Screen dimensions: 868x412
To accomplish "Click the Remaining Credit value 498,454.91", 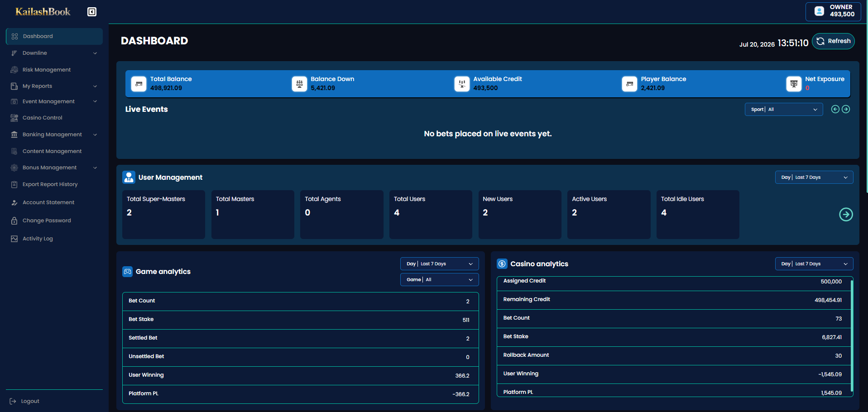I will [828, 300].
